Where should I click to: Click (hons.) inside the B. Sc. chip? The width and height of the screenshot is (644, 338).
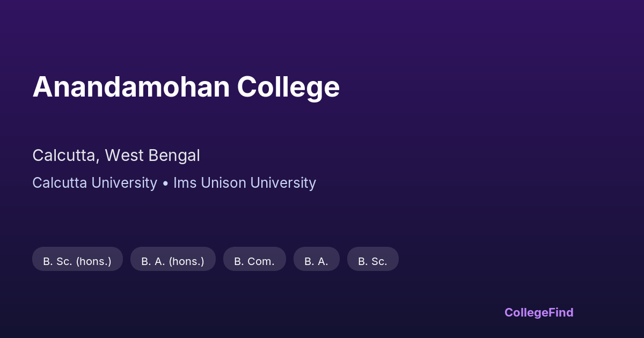[93, 261]
